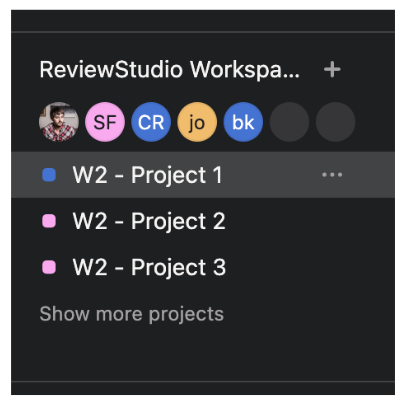The image size is (407, 414).
Task: Click the blue color square of Project 1
Action: (x=49, y=175)
